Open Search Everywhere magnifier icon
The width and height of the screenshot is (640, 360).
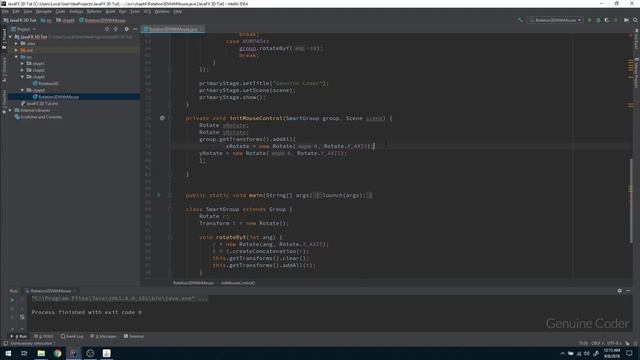pyautogui.click(x=635, y=20)
